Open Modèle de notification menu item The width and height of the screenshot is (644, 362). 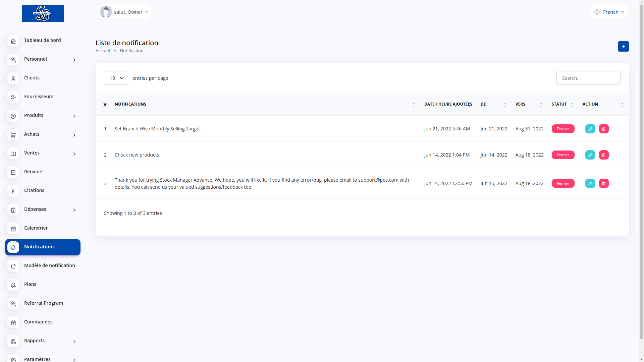click(x=49, y=265)
